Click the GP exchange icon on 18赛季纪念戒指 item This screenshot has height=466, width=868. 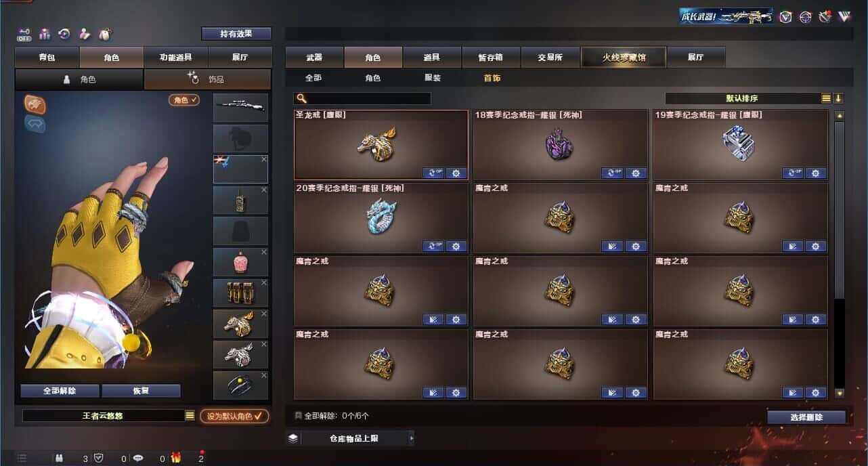pyautogui.click(x=612, y=173)
